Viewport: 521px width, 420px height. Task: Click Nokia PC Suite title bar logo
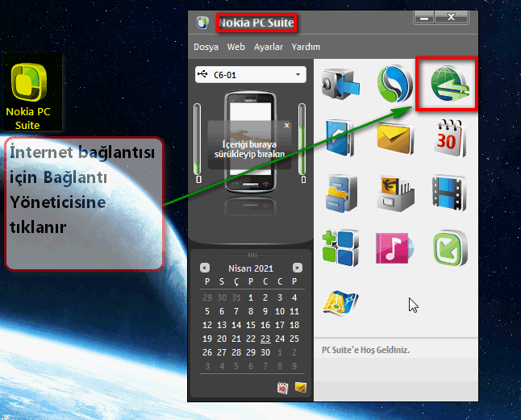(x=202, y=23)
